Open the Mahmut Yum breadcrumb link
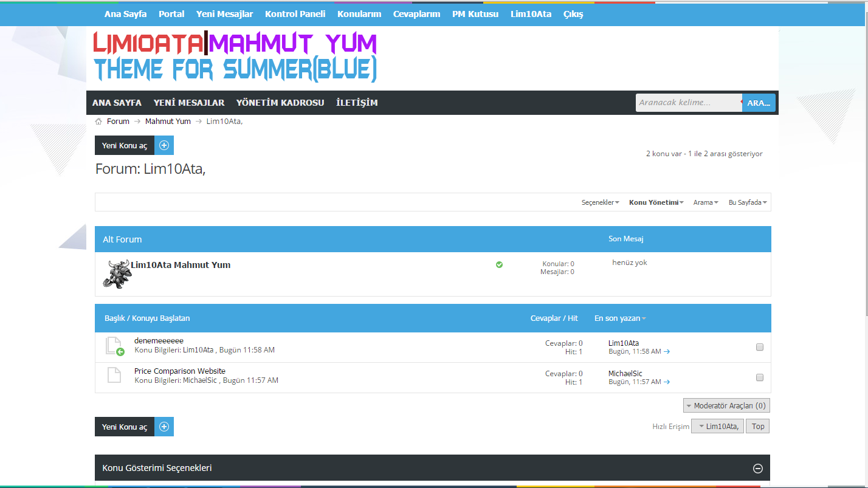868x488 pixels. click(168, 122)
